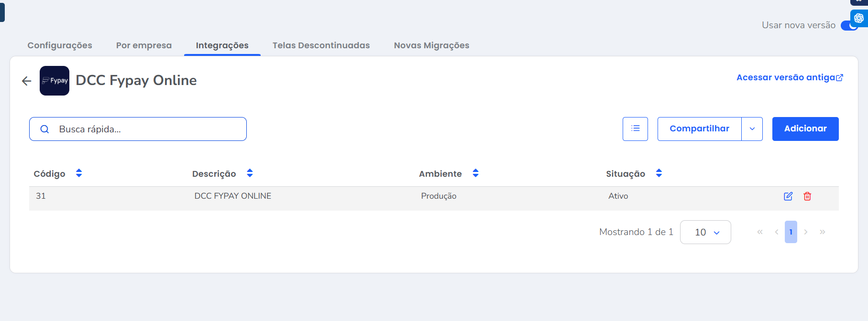Viewport: 868px width, 321px height.
Task: Sort by Código column arrows
Action: [x=79, y=173]
